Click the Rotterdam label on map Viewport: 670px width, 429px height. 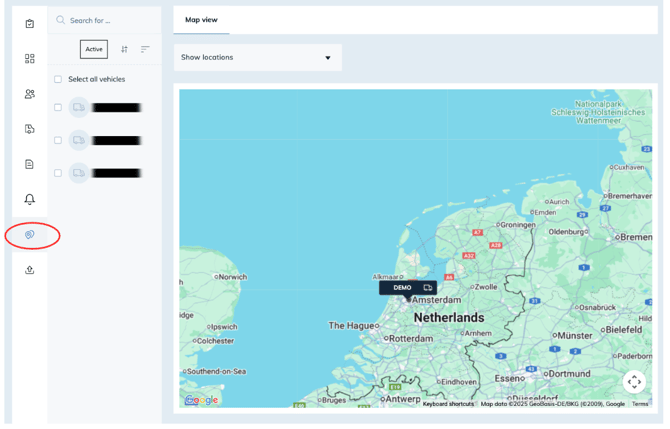411,338
